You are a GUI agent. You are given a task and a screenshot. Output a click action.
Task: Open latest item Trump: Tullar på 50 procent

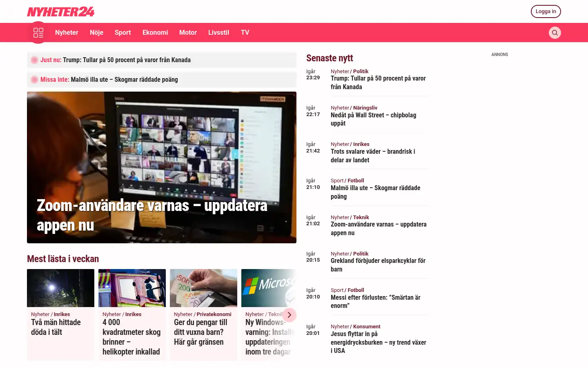point(378,83)
